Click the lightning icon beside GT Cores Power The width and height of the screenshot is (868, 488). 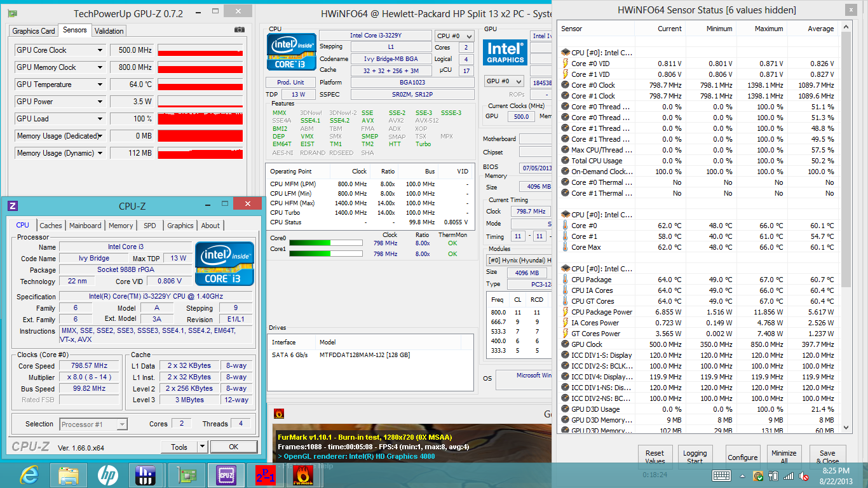point(565,334)
